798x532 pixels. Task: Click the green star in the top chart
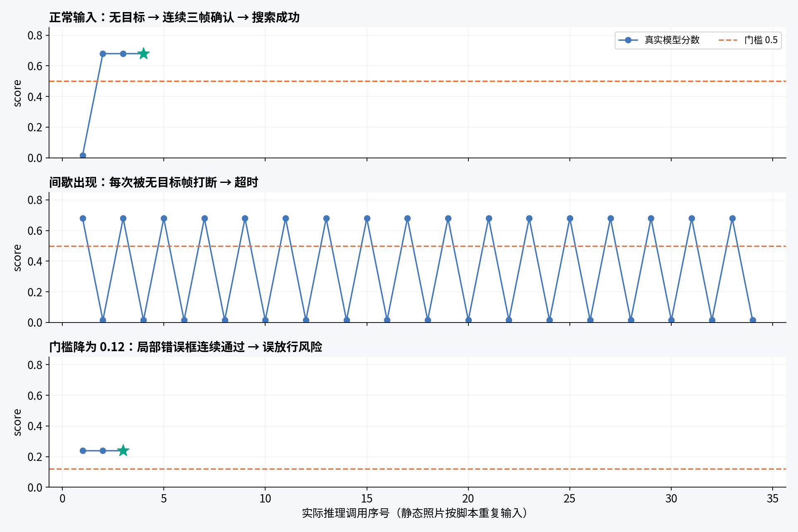[143, 54]
